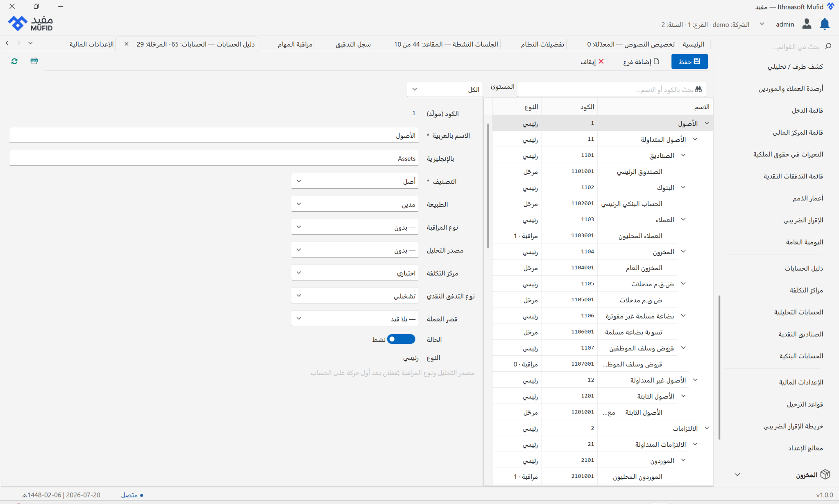The image size is (839, 504).
Task: Switch to the سجل التدقيق tab
Action: pyautogui.click(x=353, y=44)
